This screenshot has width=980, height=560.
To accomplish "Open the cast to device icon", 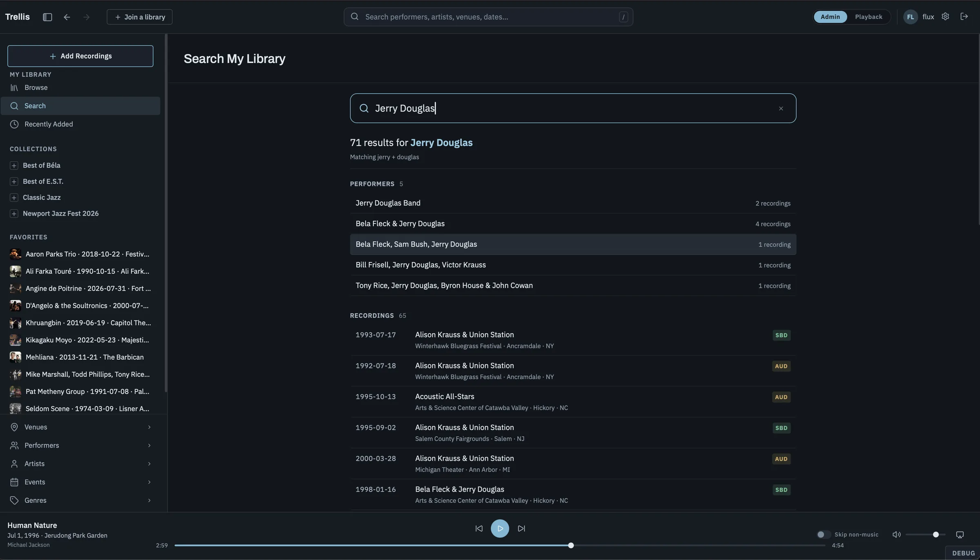I will [960, 535].
